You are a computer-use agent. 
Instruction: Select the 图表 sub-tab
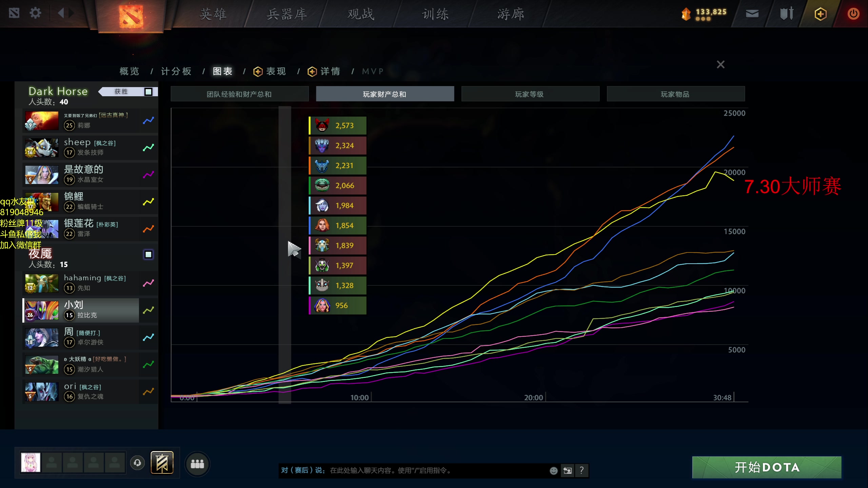222,71
